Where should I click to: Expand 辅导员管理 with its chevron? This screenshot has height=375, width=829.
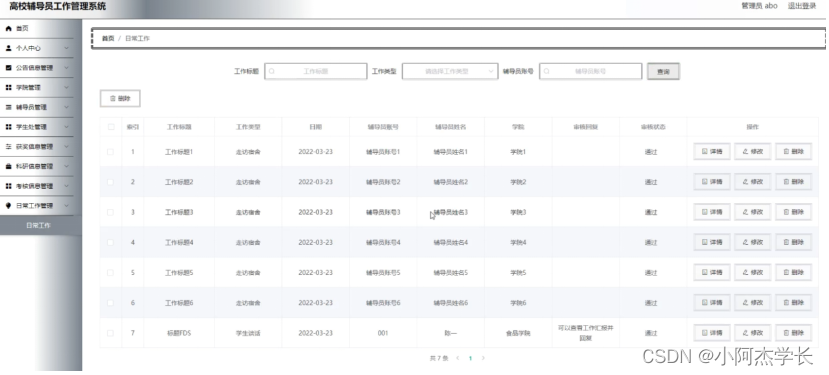click(x=67, y=107)
